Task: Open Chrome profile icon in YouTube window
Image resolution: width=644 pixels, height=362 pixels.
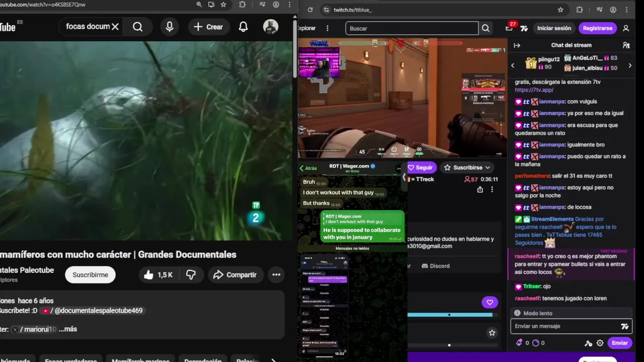Action: (276, 4)
